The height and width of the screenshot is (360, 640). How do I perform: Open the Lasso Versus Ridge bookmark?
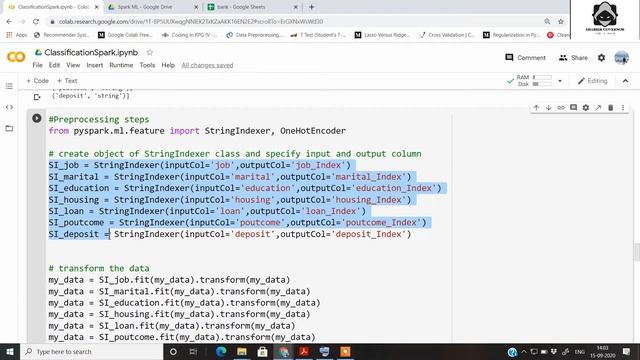(x=382, y=35)
